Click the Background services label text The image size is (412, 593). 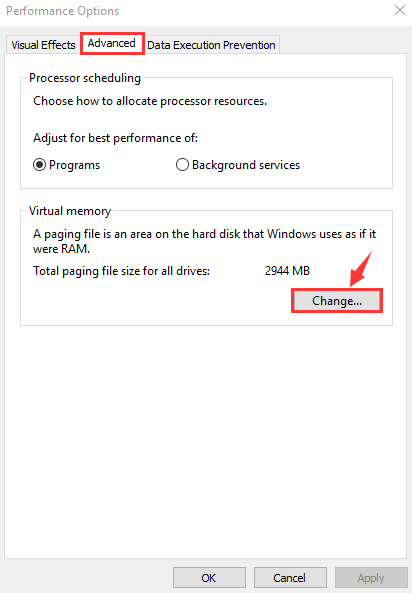(246, 165)
